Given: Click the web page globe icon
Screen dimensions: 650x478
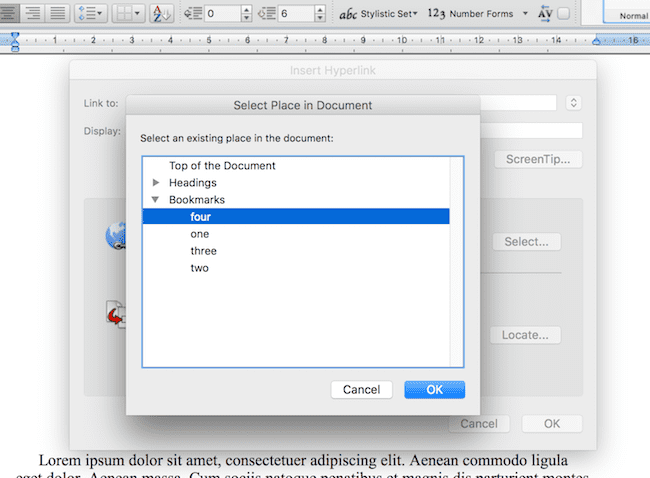Looking at the screenshot, I should click(x=114, y=236).
